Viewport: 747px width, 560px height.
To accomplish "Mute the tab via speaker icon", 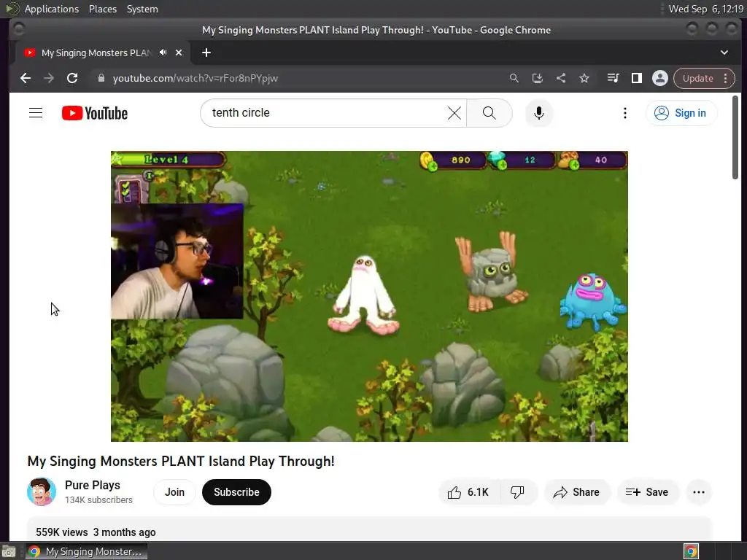I will (163, 52).
